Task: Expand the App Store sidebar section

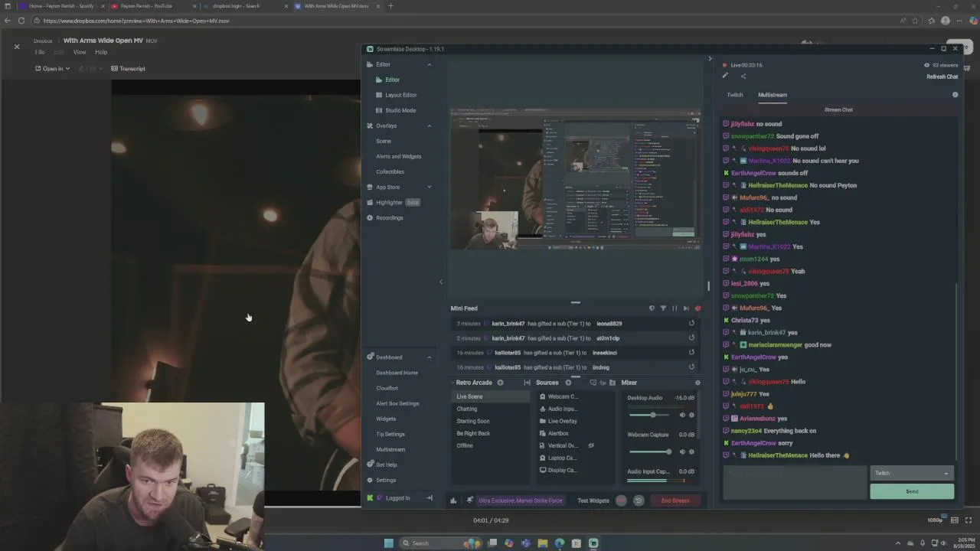Action: click(429, 187)
